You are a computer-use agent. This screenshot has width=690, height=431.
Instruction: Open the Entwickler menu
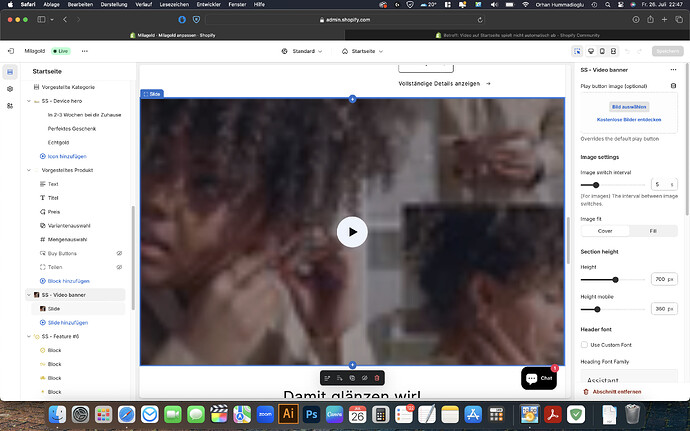tap(209, 4)
